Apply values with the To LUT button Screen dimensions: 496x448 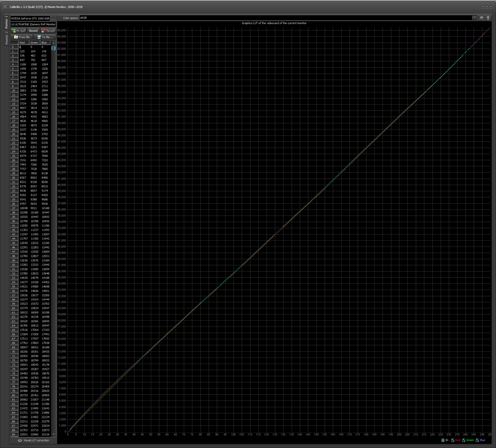pyautogui.click(x=48, y=31)
